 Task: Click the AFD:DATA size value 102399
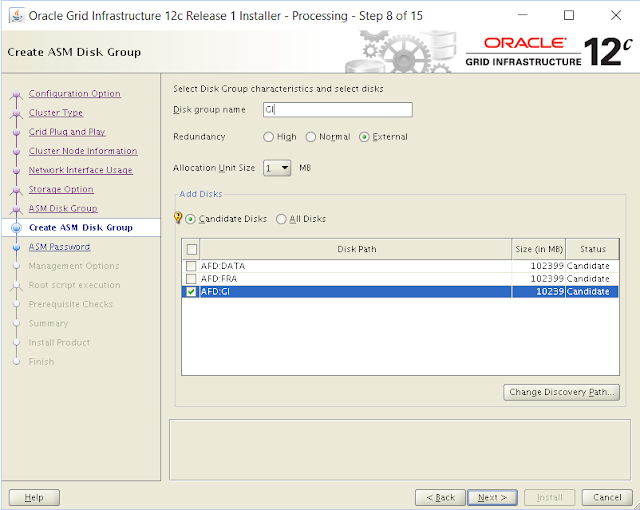pyautogui.click(x=547, y=266)
